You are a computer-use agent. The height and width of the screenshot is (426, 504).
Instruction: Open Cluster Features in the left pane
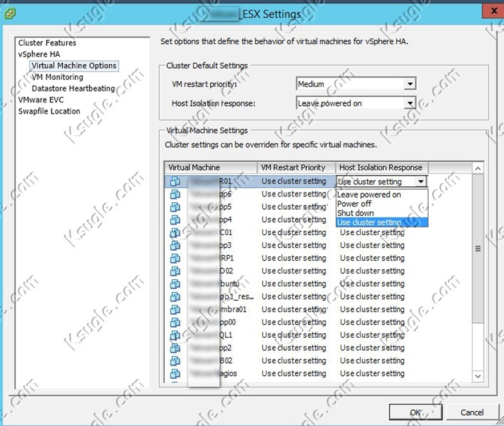pyautogui.click(x=47, y=43)
